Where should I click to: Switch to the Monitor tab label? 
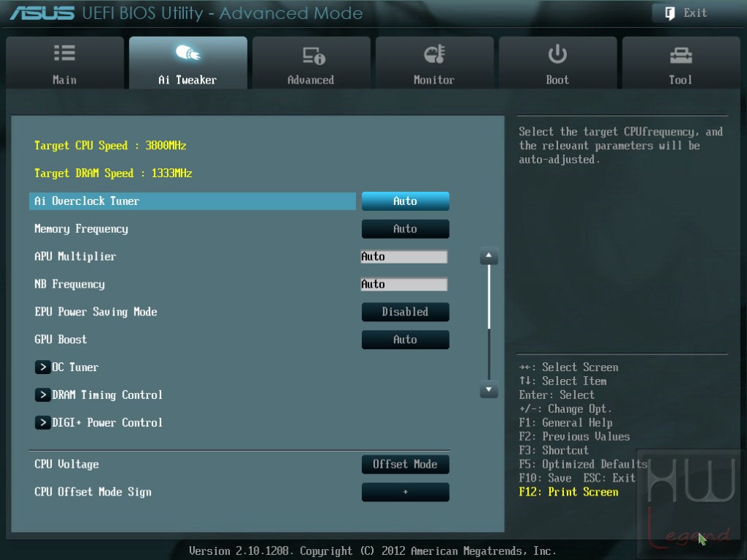click(434, 80)
